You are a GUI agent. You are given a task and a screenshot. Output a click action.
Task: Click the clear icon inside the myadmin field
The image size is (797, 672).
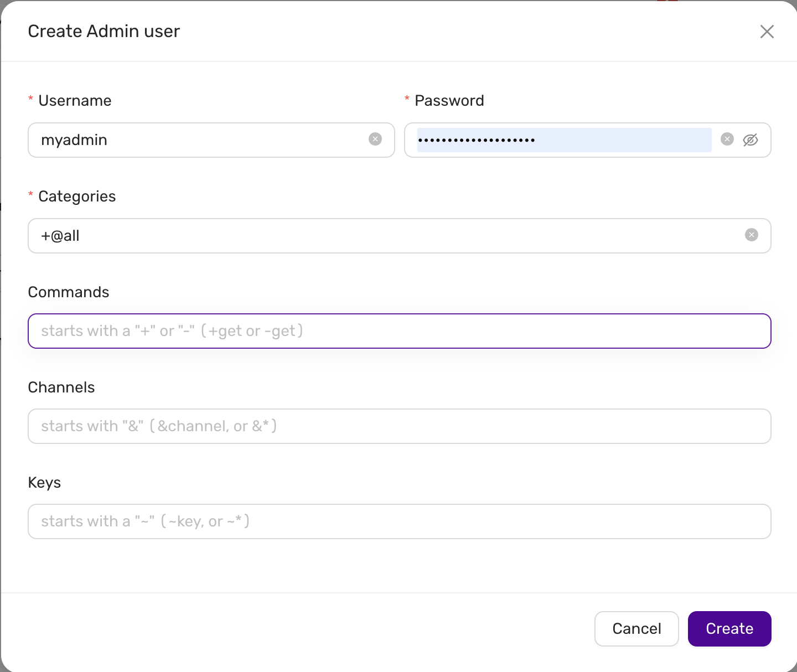tap(375, 139)
